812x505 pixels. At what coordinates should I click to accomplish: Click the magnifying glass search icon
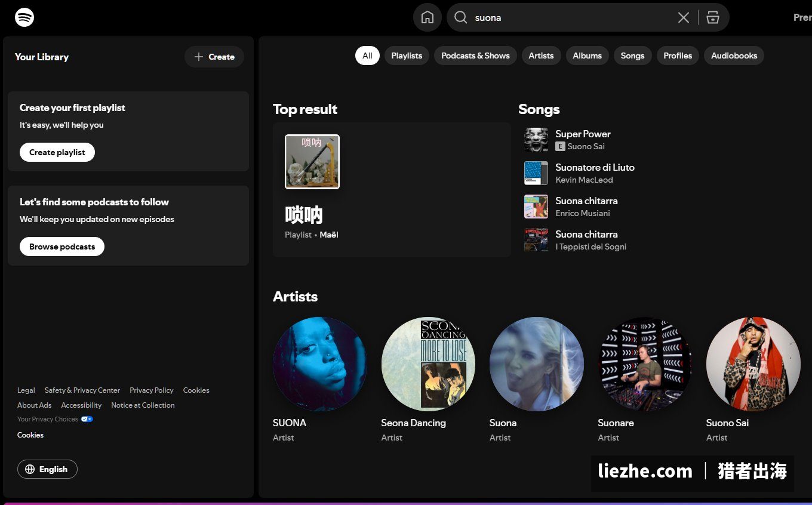pos(461,18)
